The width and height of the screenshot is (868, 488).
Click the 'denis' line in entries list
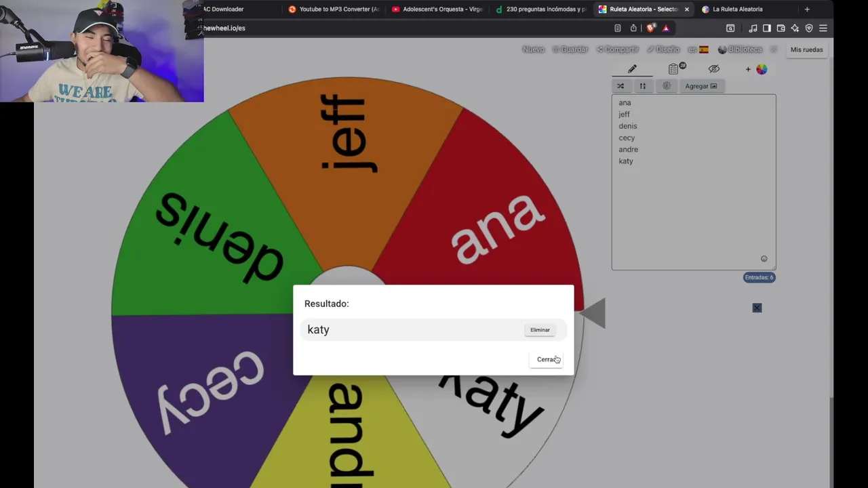(627, 126)
